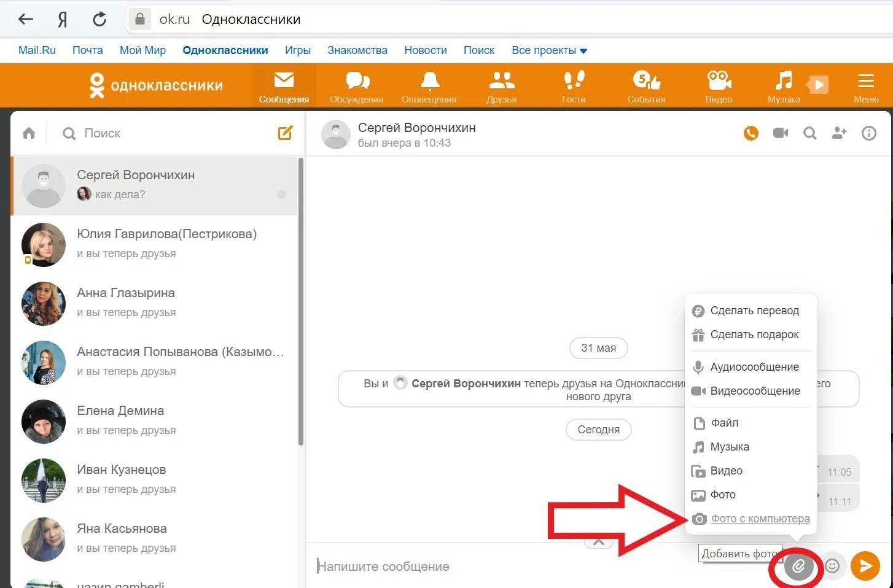The height and width of the screenshot is (588, 893).
Task: Click Сергей Ворончихин's name in the chat header
Action: [417, 128]
